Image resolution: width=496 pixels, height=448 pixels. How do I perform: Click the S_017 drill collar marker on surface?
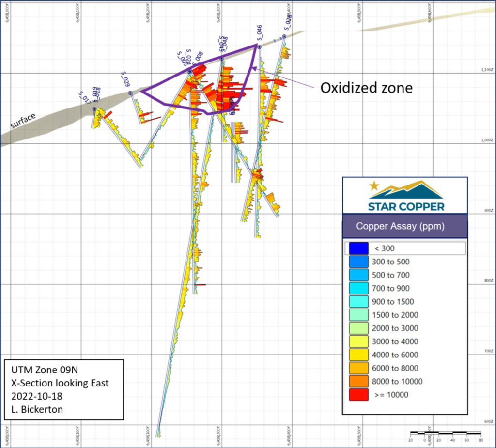coord(94,109)
